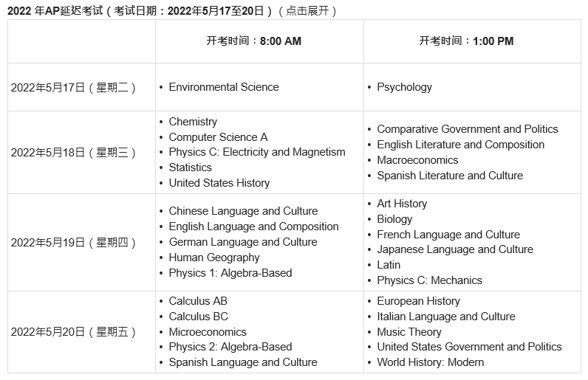Click Macroeconomics entry
This screenshot has height=380, width=588.
tap(417, 160)
